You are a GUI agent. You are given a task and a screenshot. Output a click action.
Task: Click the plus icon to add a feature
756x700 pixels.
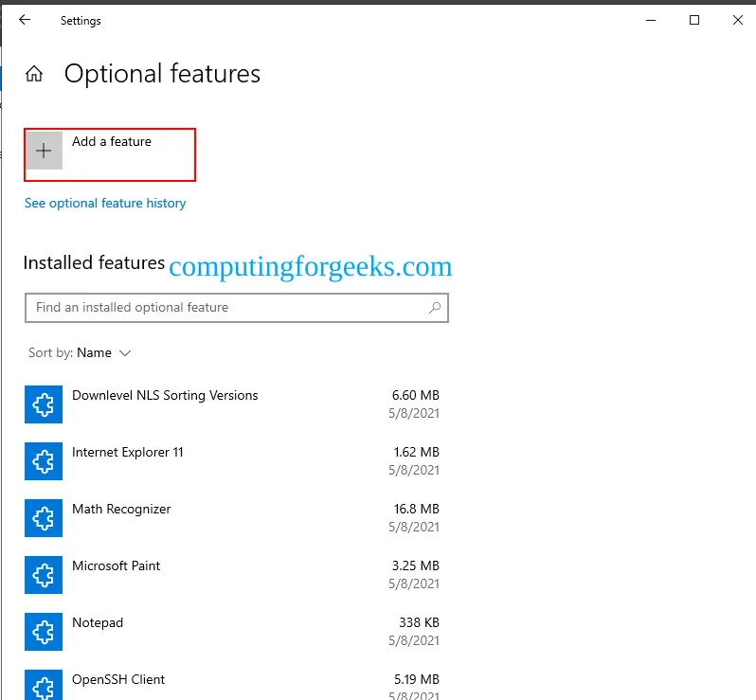[44, 151]
